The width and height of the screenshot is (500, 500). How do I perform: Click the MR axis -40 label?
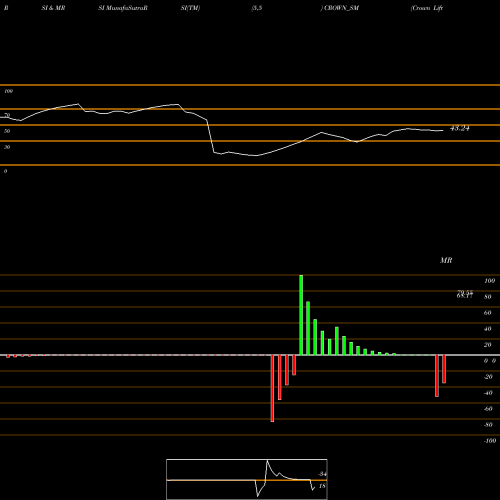click(488, 393)
